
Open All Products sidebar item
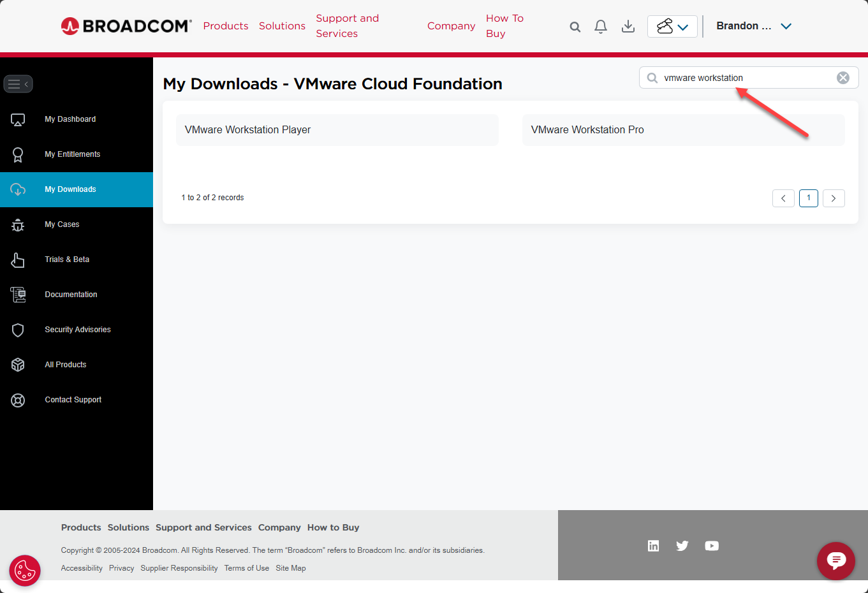[x=77, y=365]
